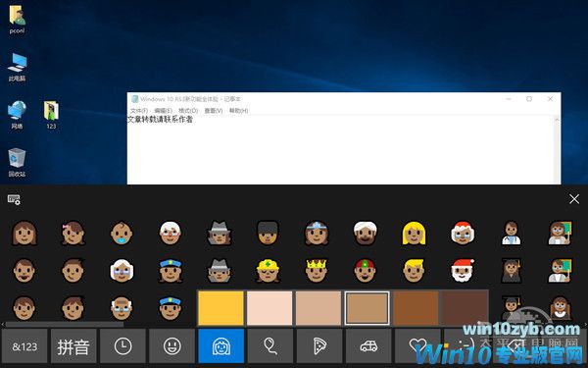Insert the baby with pacifier emoji
The height and width of the screenshot is (368, 588).
[x=122, y=233]
